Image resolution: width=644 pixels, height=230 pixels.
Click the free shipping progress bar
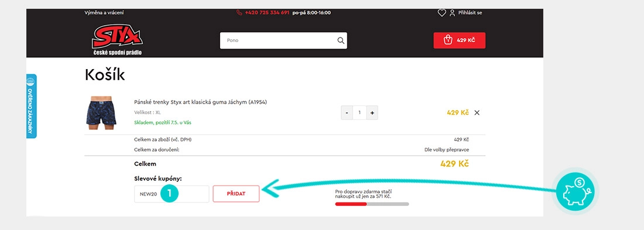372,204
